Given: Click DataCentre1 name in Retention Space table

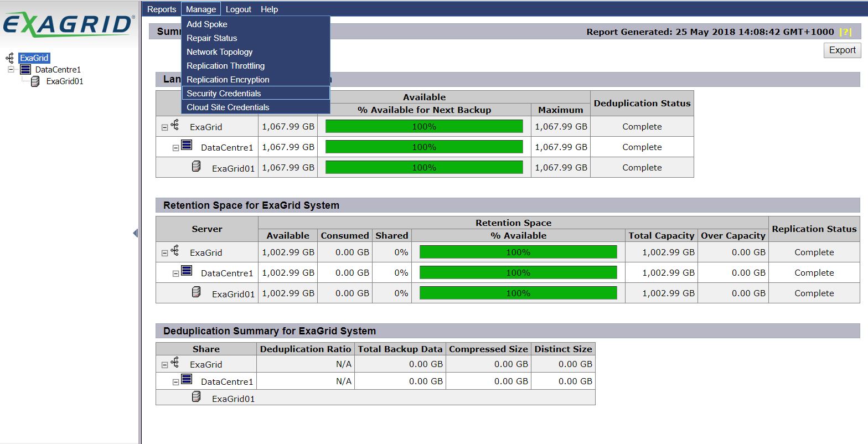Looking at the screenshot, I should point(227,273).
